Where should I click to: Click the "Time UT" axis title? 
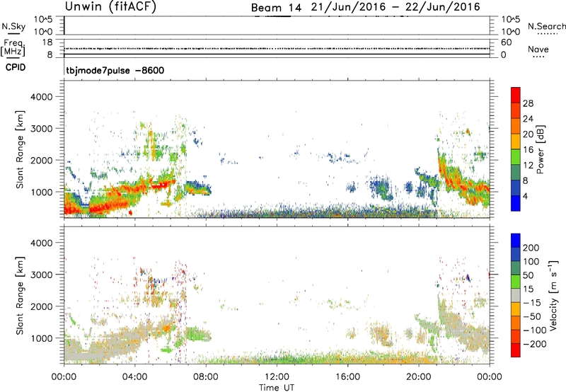(277, 388)
